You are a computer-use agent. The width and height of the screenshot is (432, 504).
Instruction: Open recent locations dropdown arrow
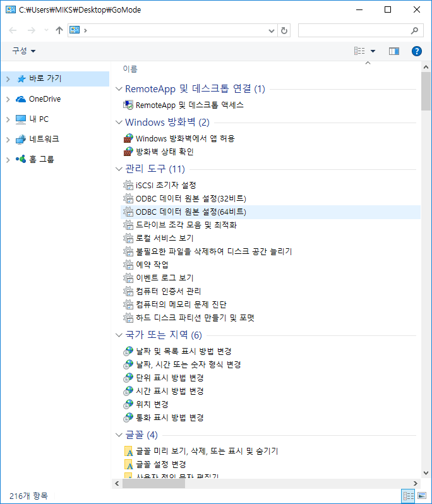pyautogui.click(x=46, y=30)
